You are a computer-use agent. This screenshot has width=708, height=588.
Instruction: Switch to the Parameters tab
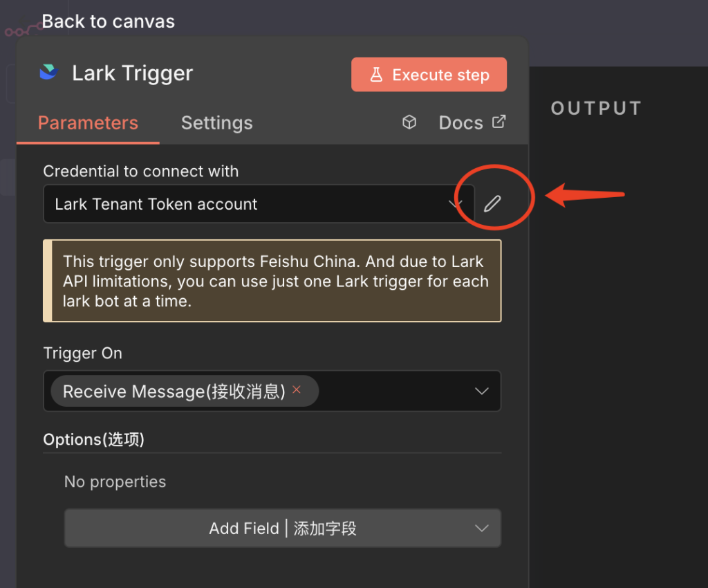(88, 123)
